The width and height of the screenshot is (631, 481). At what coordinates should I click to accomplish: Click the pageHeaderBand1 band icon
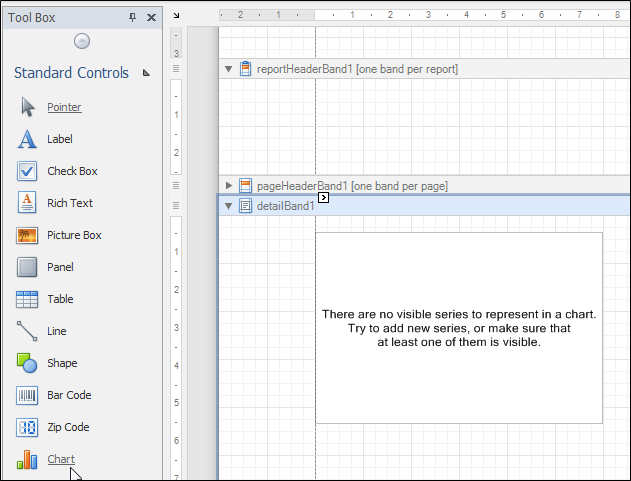pyautogui.click(x=245, y=186)
